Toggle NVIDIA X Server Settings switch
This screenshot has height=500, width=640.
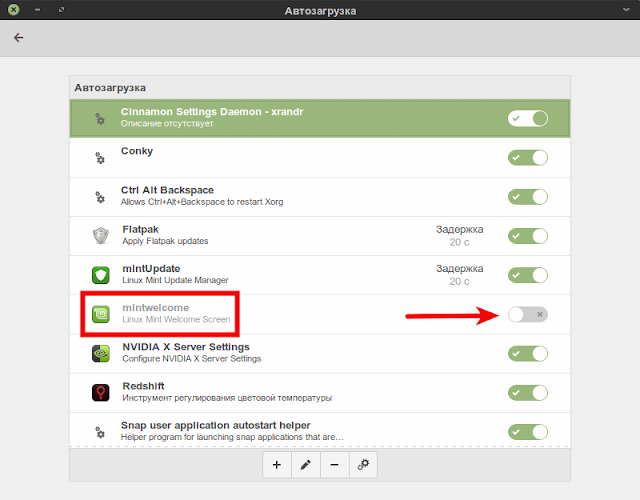(x=528, y=353)
